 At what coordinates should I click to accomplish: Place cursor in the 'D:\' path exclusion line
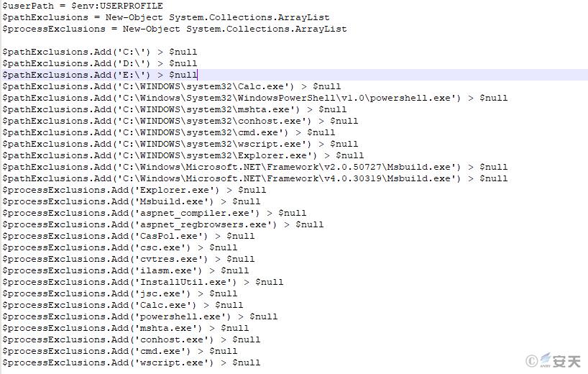99,63
